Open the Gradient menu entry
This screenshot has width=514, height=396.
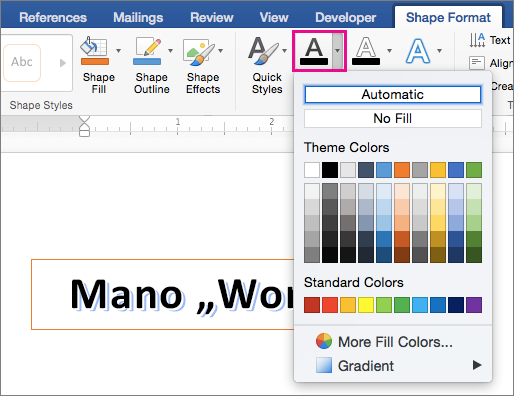[393, 366]
